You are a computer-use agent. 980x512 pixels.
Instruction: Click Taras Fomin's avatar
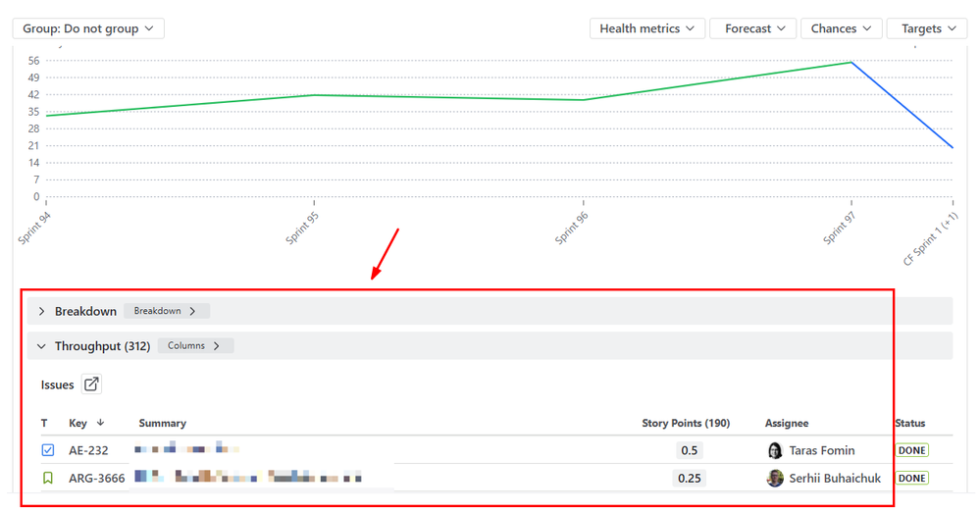pos(774,450)
